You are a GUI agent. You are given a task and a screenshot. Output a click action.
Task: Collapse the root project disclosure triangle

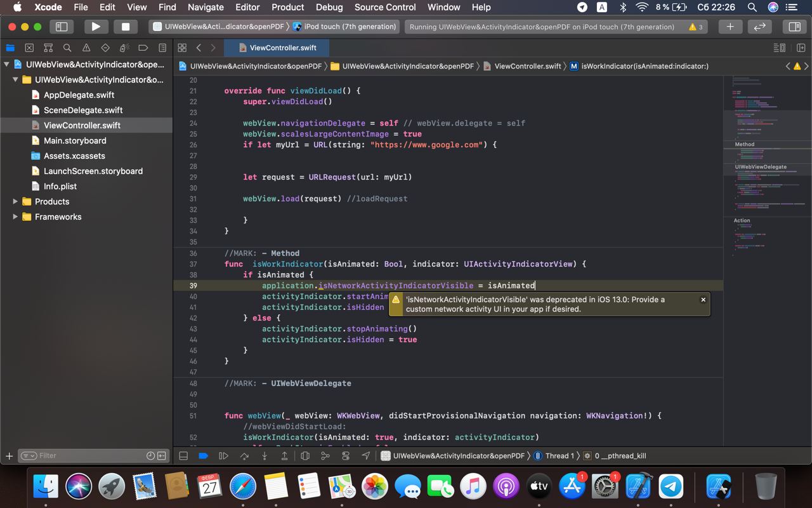tap(6, 64)
